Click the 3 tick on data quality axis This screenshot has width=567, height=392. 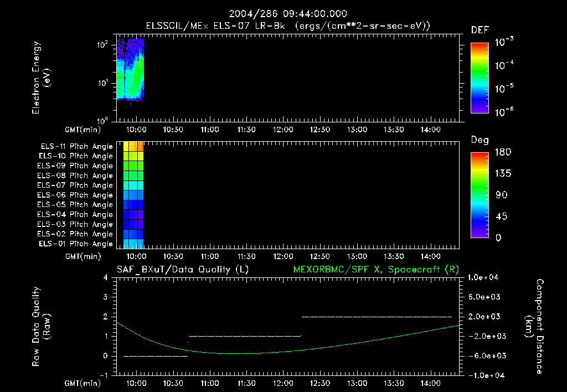click(x=106, y=297)
